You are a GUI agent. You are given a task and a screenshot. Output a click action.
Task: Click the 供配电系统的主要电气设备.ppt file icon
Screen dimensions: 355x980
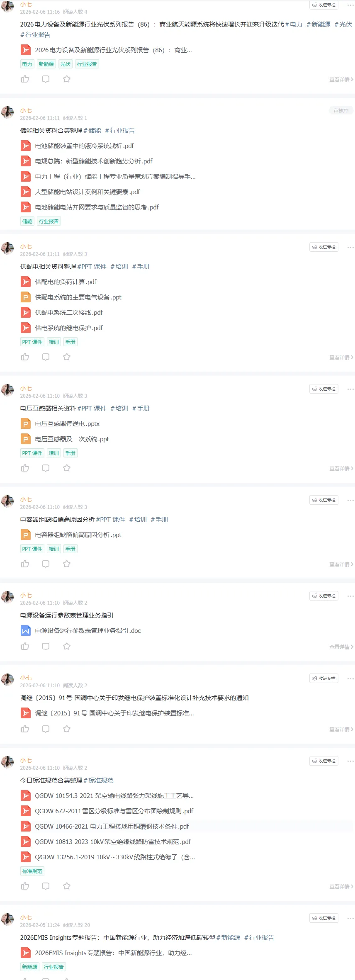tap(26, 297)
